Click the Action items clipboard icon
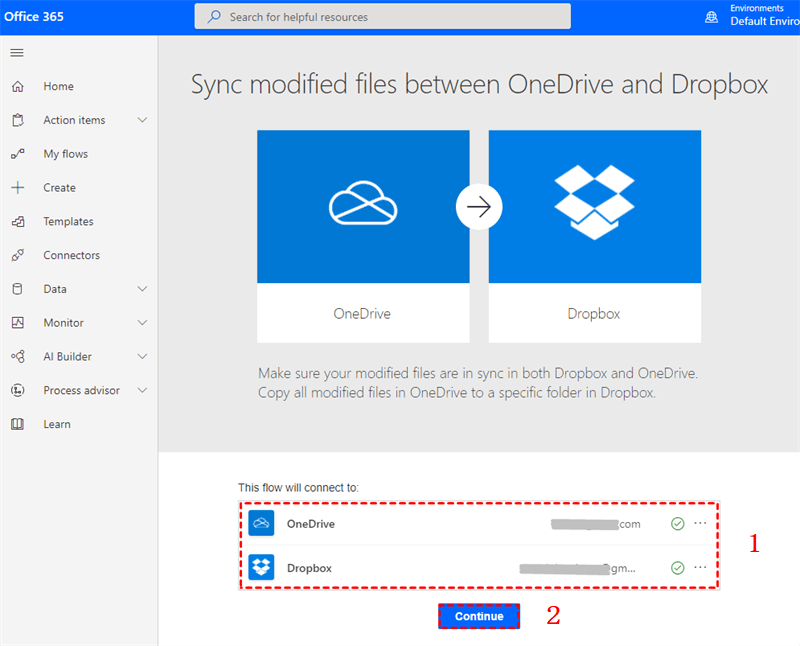Viewport: 800px width, 646px height. click(18, 120)
